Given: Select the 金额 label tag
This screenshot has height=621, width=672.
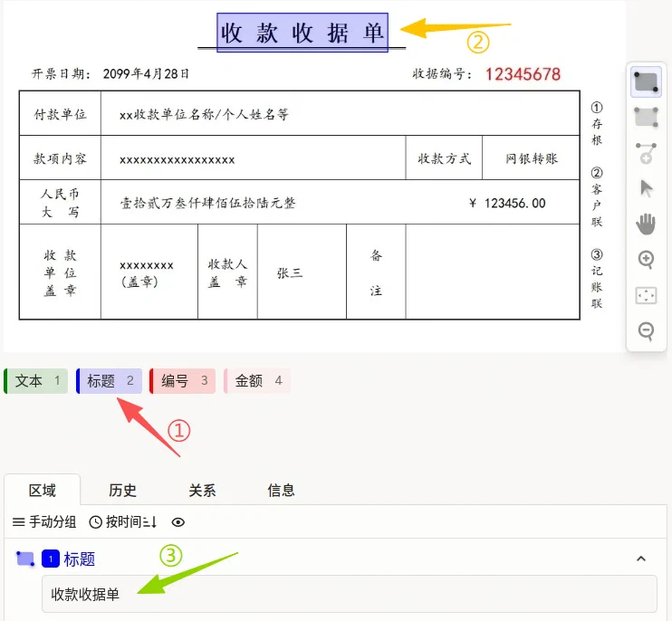Looking at the screenshot, I should 257,381.
